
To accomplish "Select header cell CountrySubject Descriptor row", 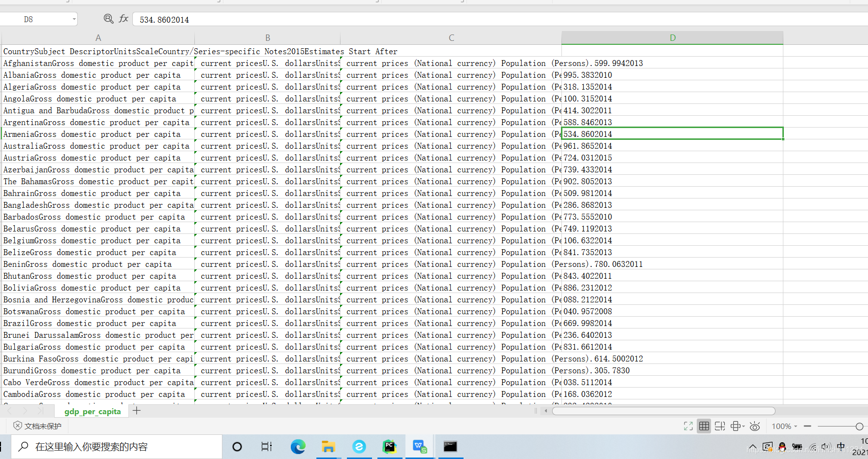I will (98, 51).
